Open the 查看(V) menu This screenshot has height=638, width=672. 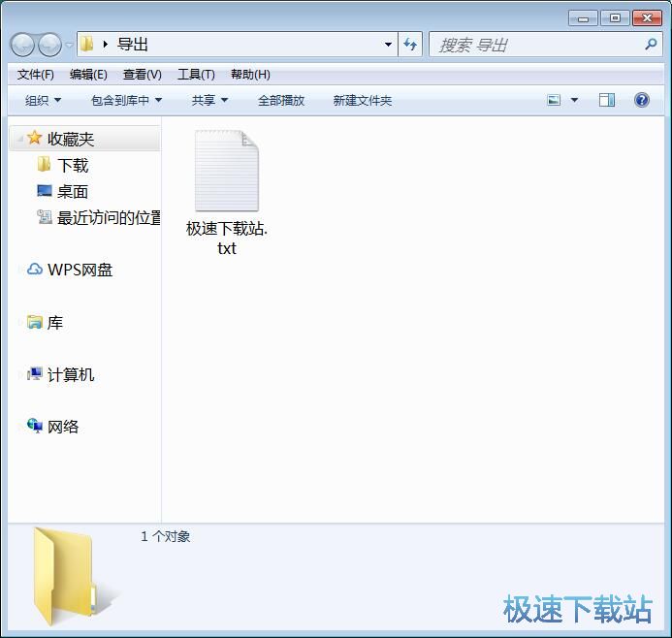point(143,75)
